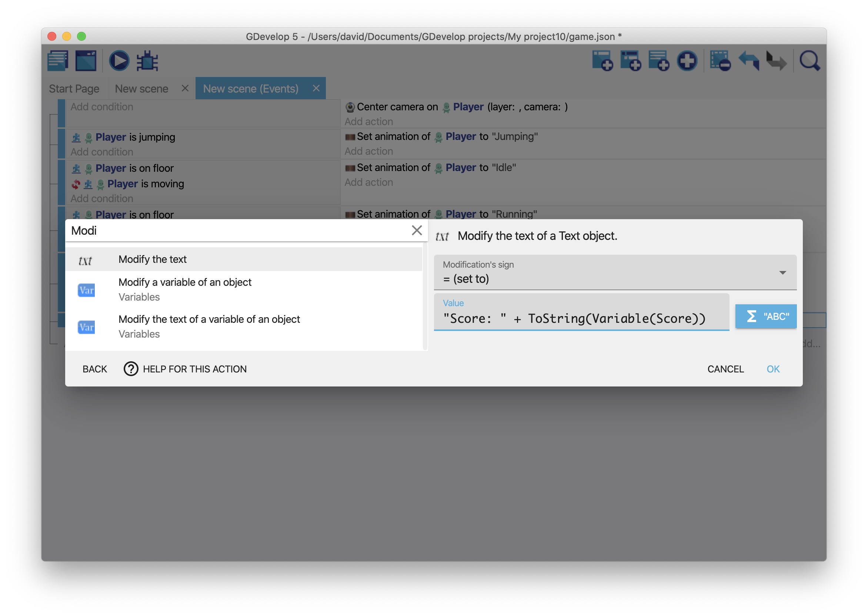Open the Start Page tab
This screenshot has width=868, height=616.
(74, 88)
